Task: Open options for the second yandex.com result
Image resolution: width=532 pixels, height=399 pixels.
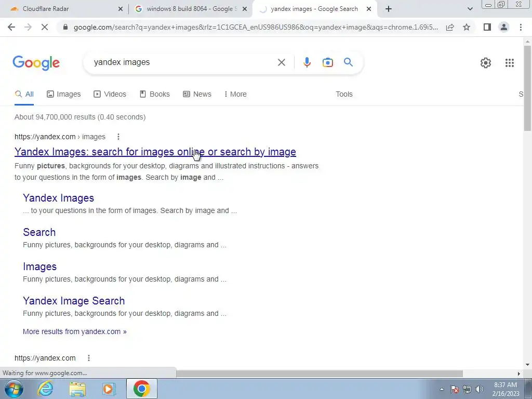Action: pyautogui.click(x=88, y=358)
